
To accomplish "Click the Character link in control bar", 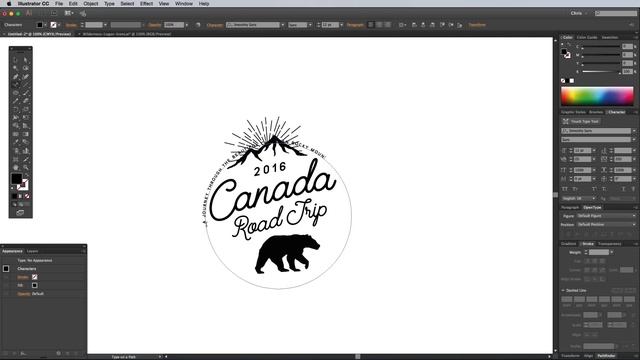I will pos(215,25).
